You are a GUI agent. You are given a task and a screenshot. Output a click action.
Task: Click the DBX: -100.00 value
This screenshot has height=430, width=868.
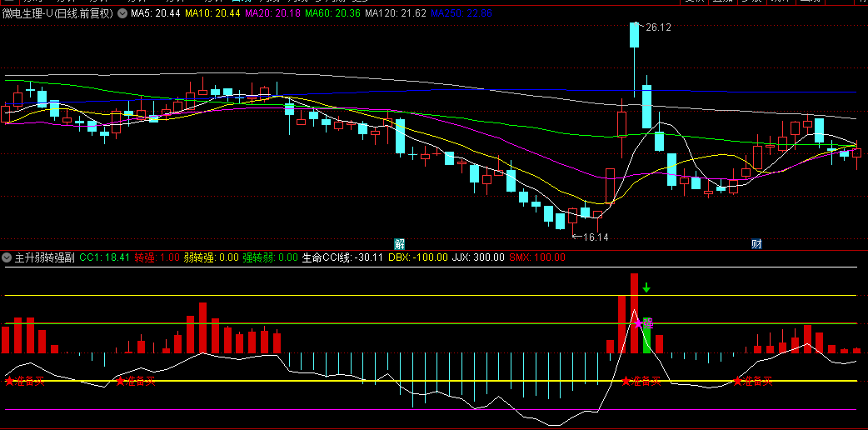coord(418,257)
